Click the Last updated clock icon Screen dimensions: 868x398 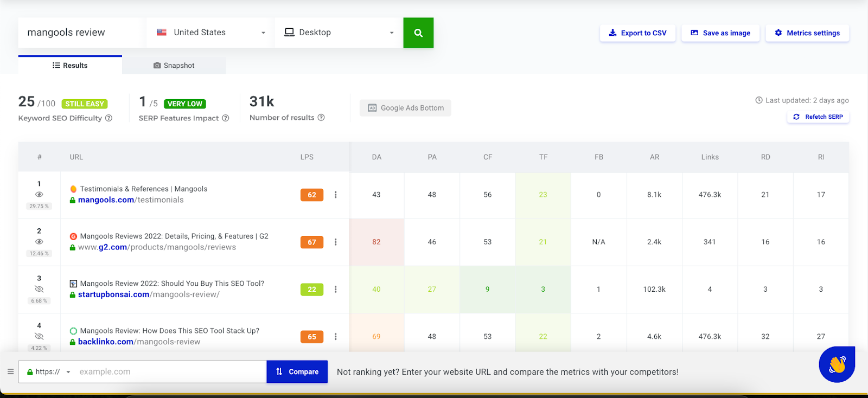coord(759,100)
